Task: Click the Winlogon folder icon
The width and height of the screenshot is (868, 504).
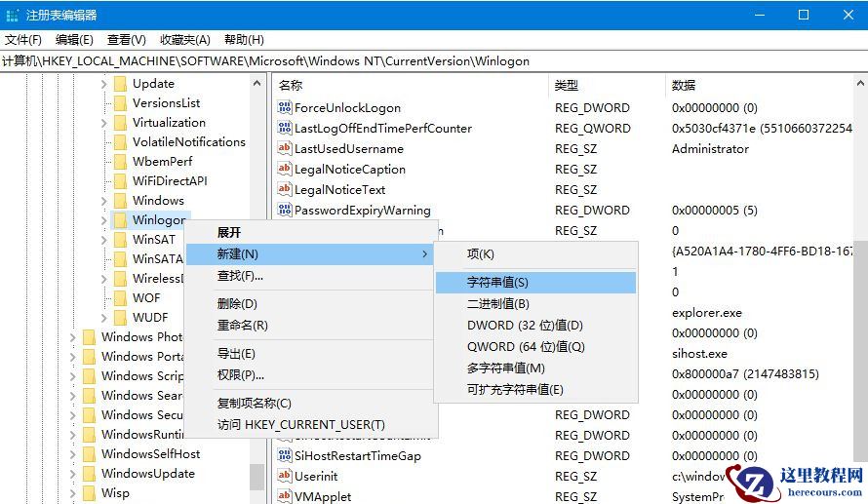Action: [x=120, y=220]
